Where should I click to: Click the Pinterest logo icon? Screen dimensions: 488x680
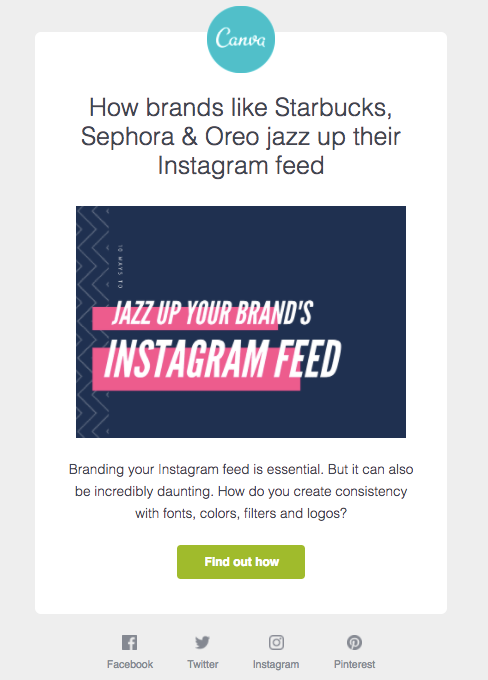pyautogui.click(x=354, y=642)
